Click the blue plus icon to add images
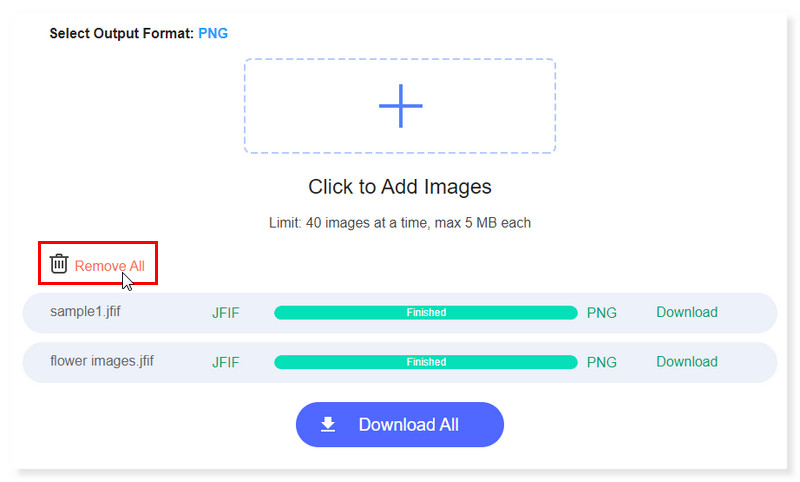800x482 pixels. (x=400, y=105)
